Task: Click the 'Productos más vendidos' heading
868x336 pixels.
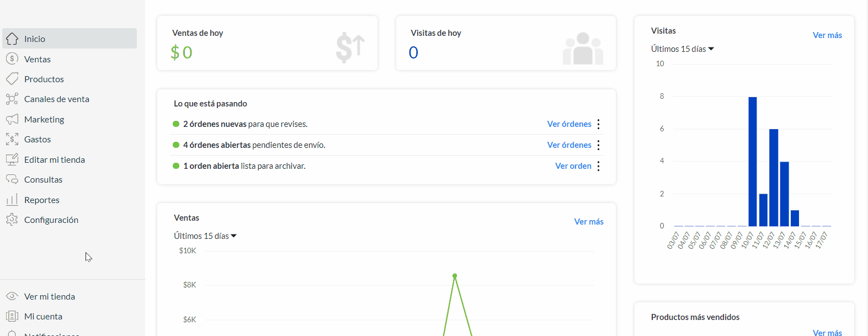Action: click(695, 317)
